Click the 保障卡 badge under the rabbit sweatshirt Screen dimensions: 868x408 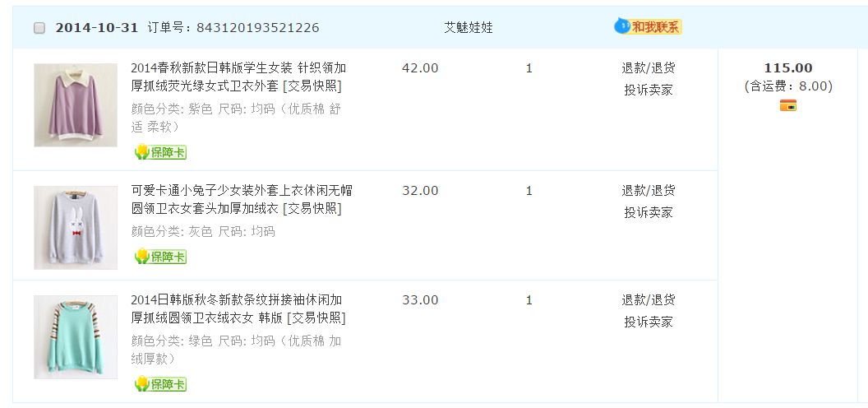pos(160,257)
